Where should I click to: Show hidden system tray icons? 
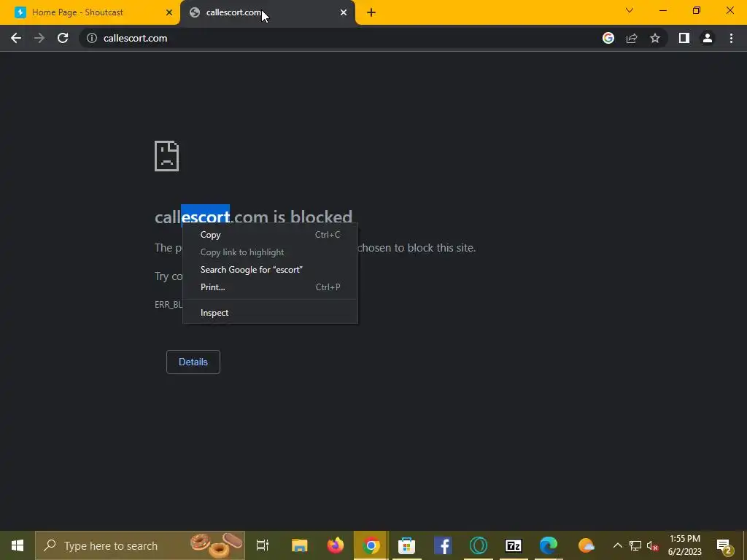[617, 545]
